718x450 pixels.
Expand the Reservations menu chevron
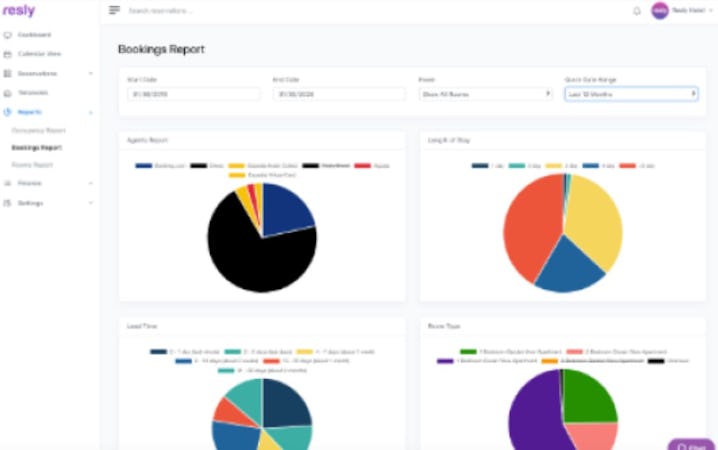point(91,73)
